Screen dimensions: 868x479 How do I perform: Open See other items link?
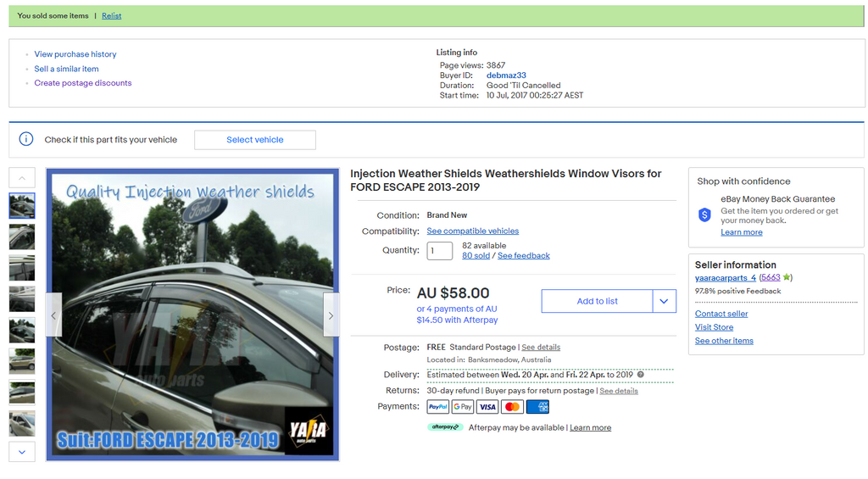click(724, 341)
